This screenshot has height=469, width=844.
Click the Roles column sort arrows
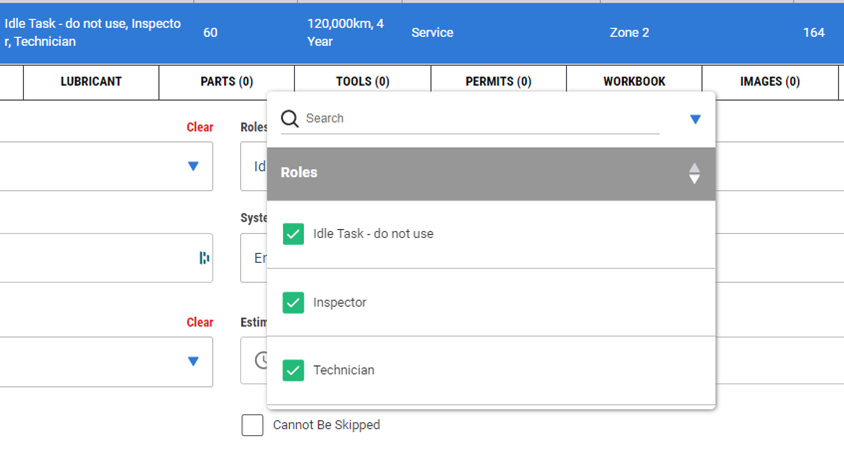pyautogui.click(x=694, y=173)
